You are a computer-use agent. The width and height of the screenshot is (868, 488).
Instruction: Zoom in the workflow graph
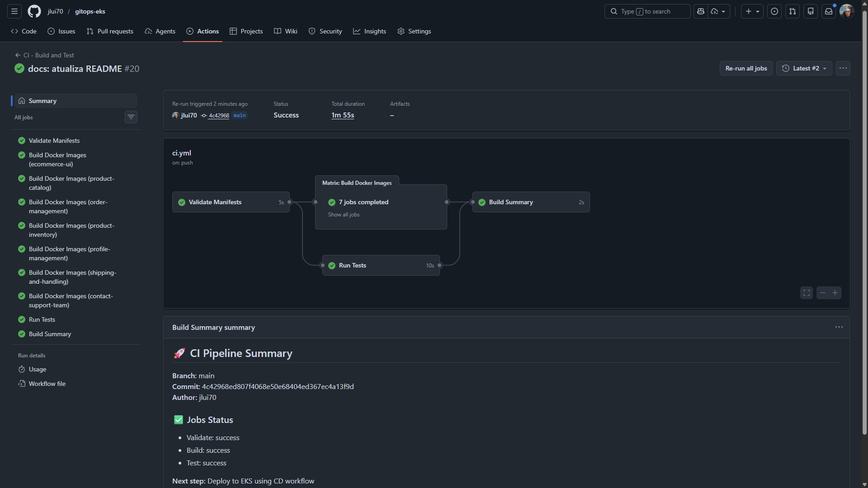tap(835, 293)
